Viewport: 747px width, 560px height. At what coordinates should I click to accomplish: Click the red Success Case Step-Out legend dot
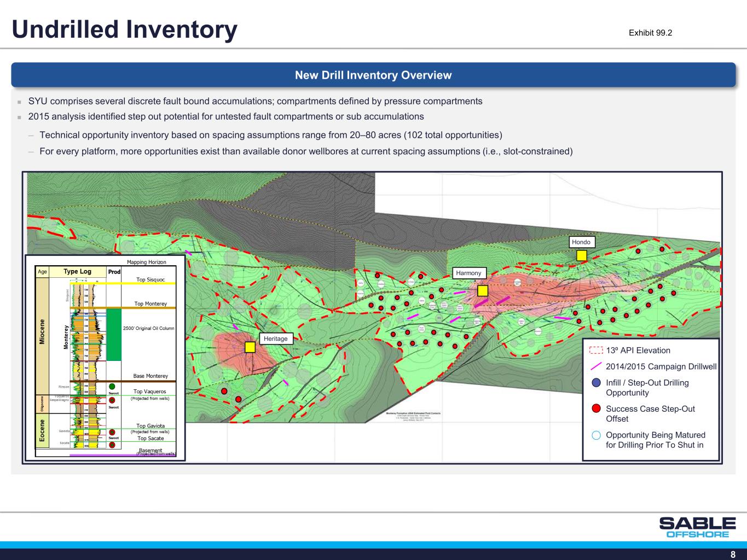coord(597,409)
